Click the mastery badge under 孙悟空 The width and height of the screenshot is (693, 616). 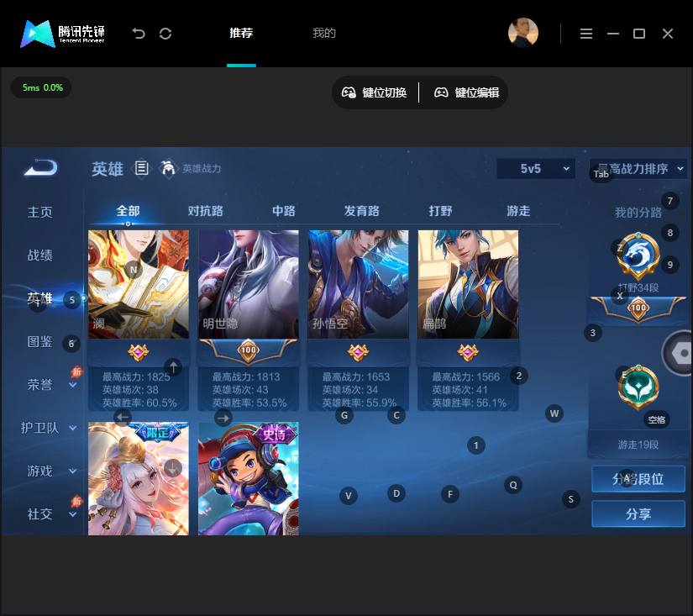(x=358, y=352)
